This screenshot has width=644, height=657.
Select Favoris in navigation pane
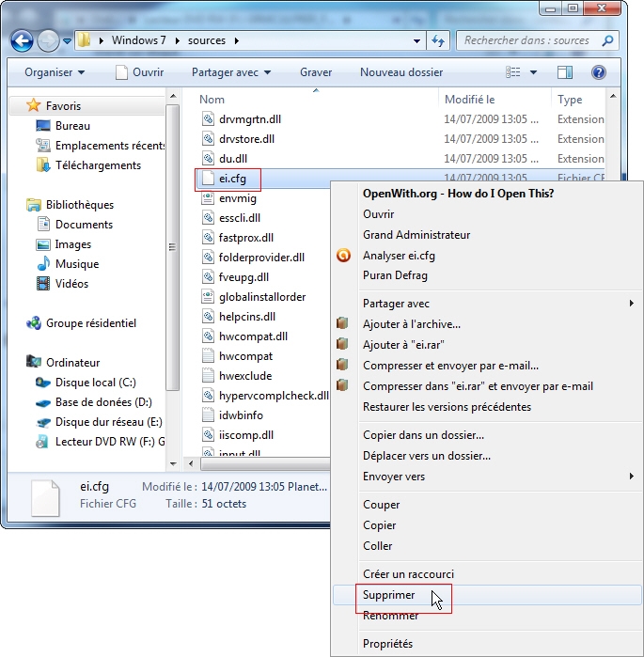[63, 106]
